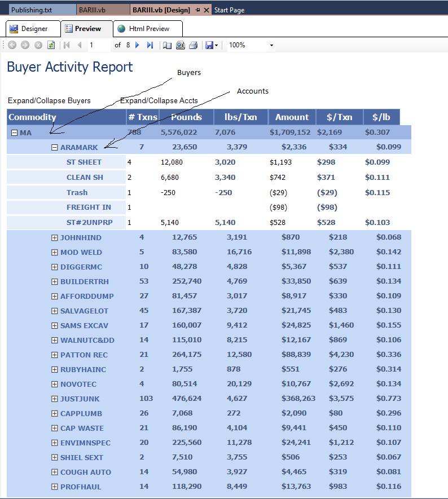Go to the next report page

137,45
